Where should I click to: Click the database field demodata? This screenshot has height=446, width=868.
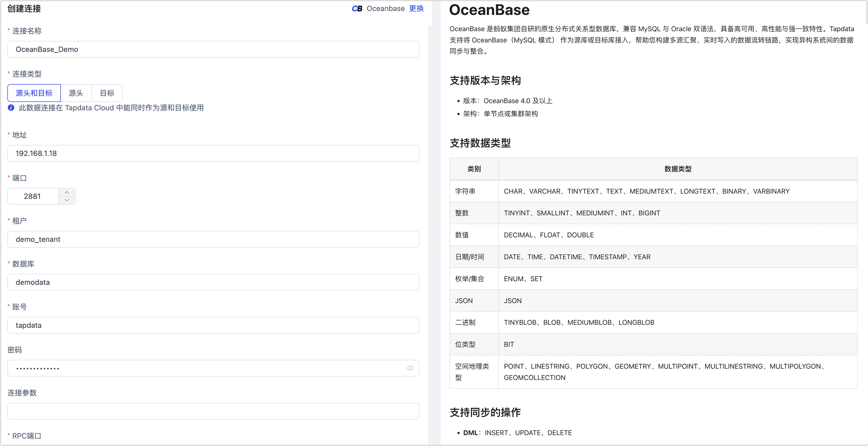coord(213,282)
